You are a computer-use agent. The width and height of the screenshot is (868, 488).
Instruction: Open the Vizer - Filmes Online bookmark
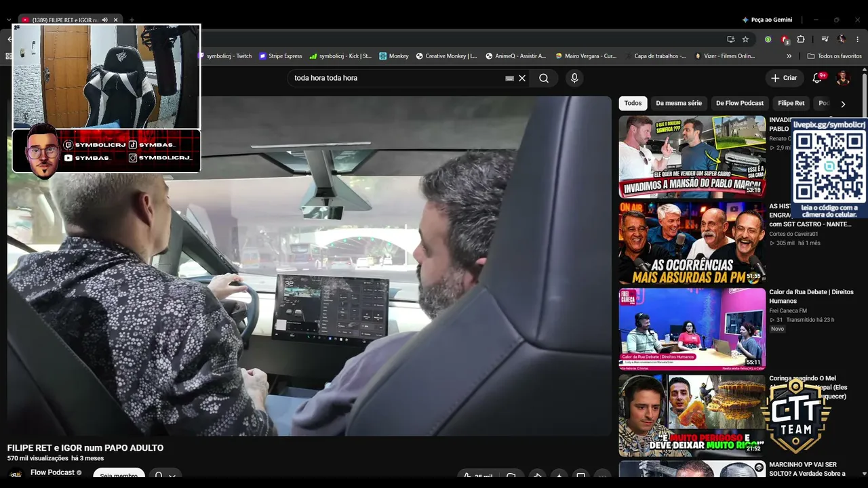click(725, 56)
